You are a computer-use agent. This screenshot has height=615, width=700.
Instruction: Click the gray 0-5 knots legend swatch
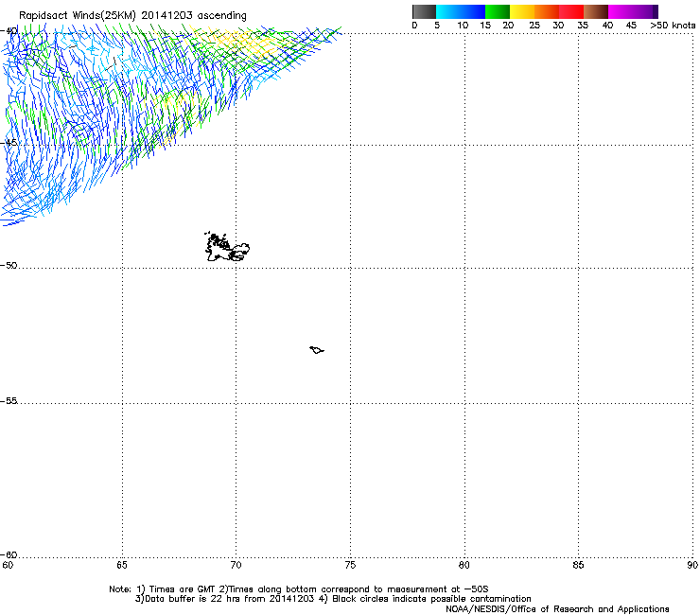[x=424, y=11]
